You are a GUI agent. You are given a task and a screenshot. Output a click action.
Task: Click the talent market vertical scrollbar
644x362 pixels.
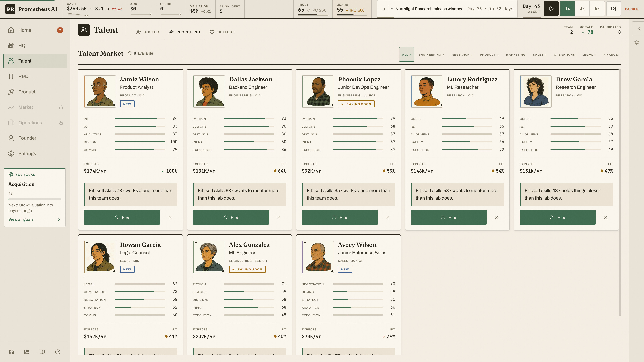tap(620, 192)
